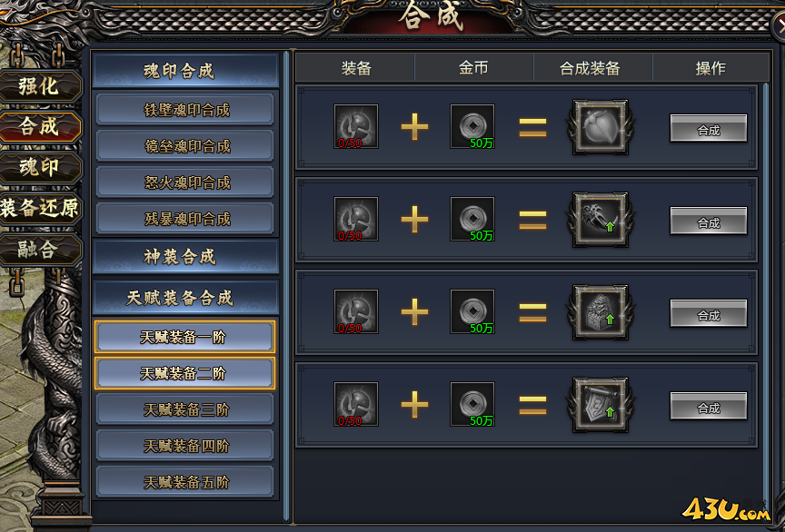This screenshot has width=785, height=532.
Task: Click the banner scroll result icon
Action: [x=601, y=404]
